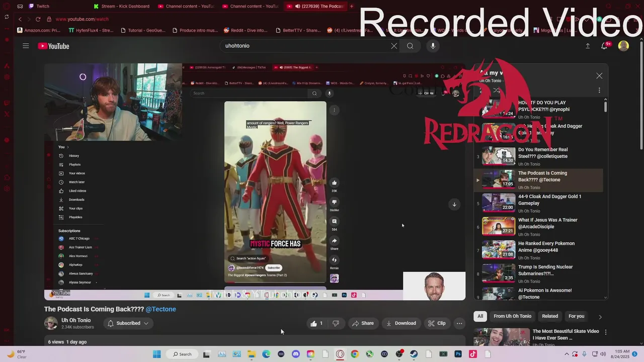
Task: Open Discord from the taskbar
Action: click(296, 354)
